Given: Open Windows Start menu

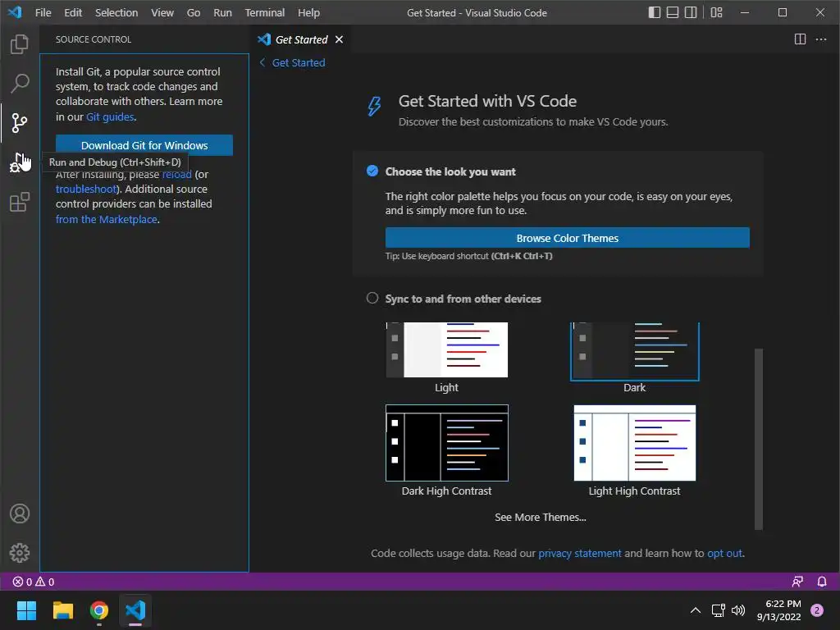Looking at the screenshot, I should [x=26, y=610].
